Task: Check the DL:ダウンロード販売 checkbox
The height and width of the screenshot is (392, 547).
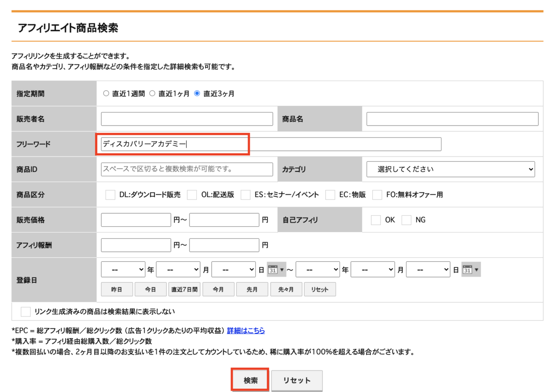Action: click(110, 195)
